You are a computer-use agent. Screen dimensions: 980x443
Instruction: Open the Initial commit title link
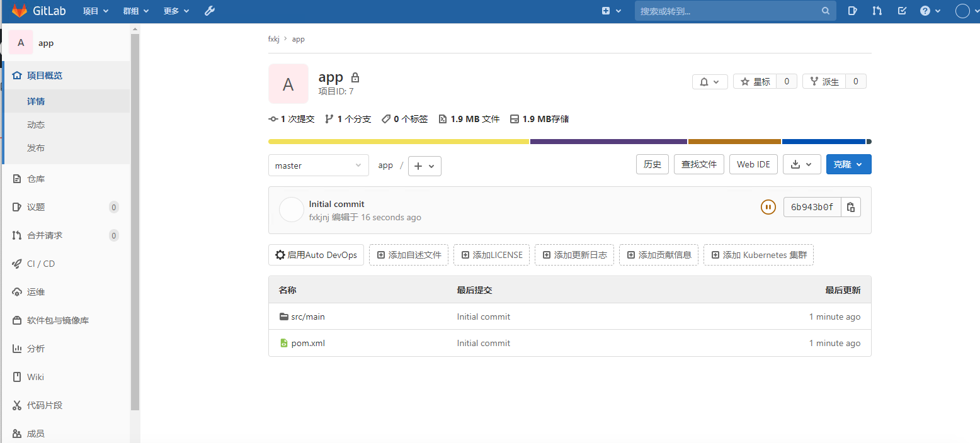(x=337, y=204)
